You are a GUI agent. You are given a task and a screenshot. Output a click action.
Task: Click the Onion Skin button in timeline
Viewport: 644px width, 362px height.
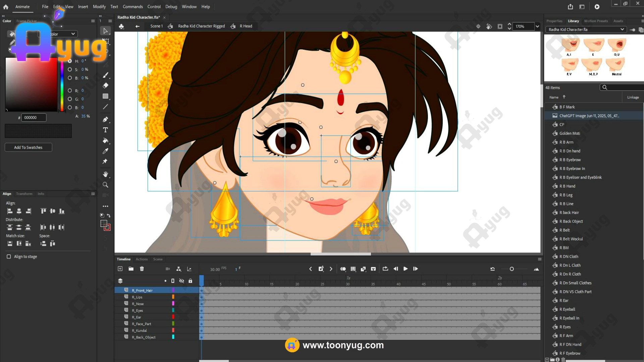[x=343, y=269]
